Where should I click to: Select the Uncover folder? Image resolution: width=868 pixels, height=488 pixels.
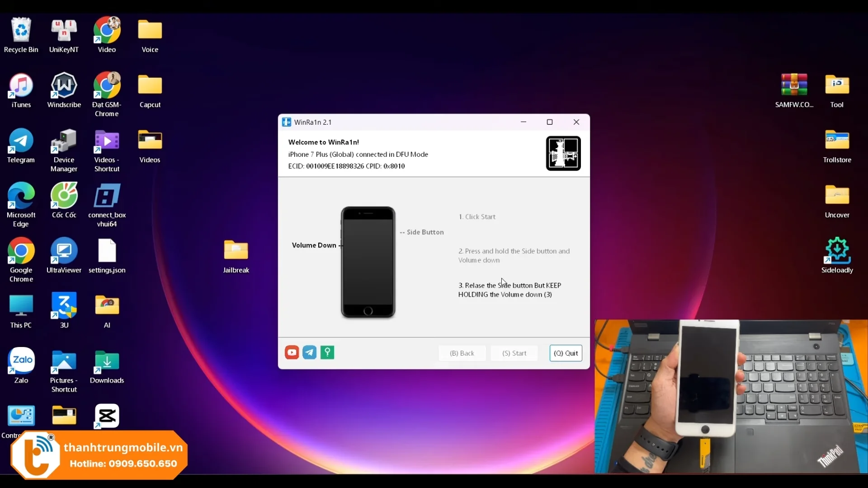837,201
